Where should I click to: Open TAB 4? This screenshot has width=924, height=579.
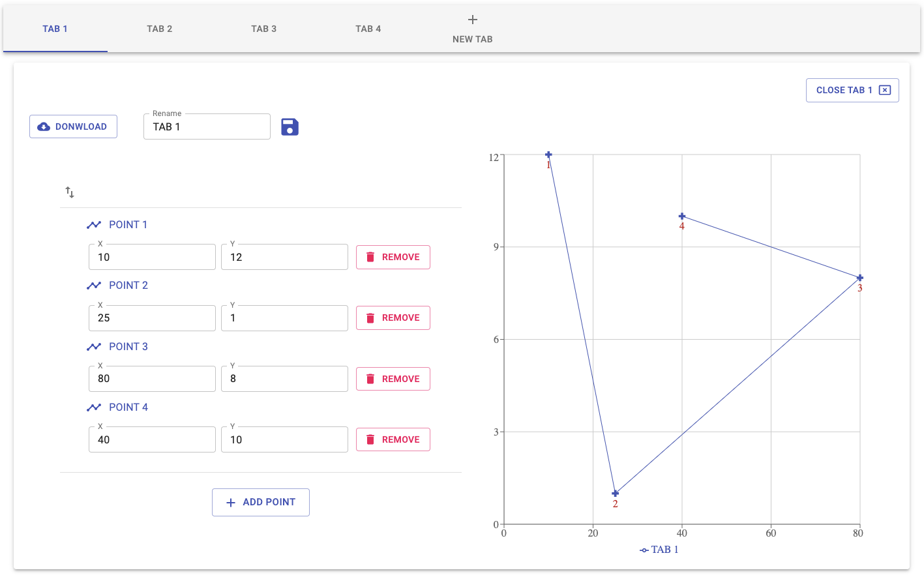coord(368,29)
